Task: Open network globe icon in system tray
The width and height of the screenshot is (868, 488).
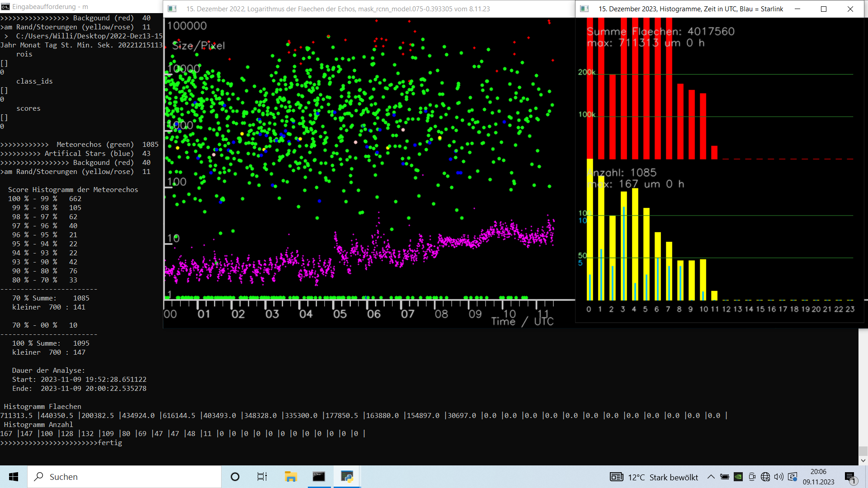Action: (x=765, y=477)
